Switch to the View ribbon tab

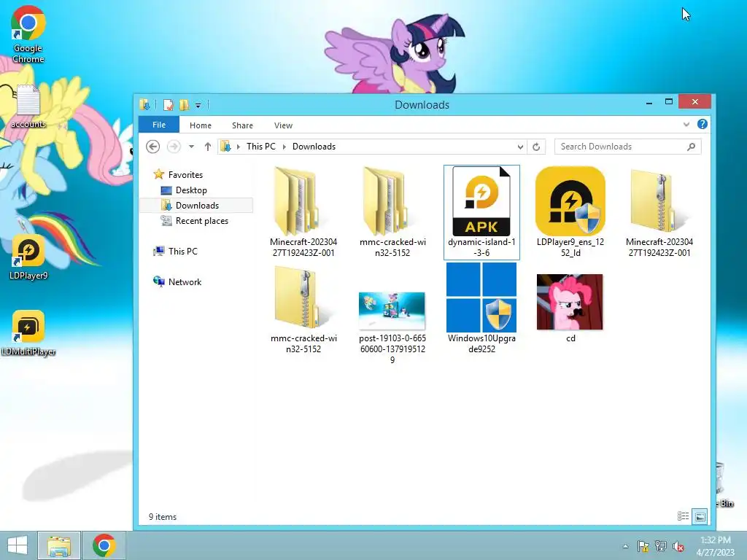[284, 125]
